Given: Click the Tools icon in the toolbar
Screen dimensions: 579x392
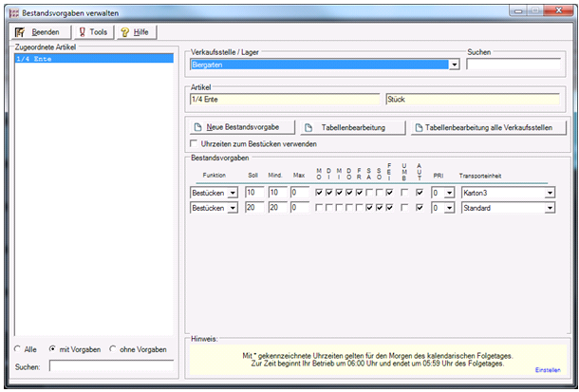Looking at the screenshot, I should coord(83,32).
